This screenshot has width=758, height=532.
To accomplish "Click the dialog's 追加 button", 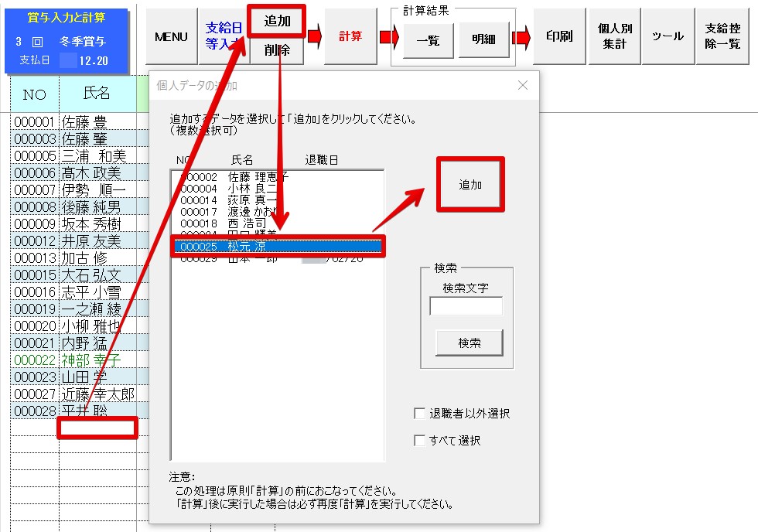I will point(470,185).
